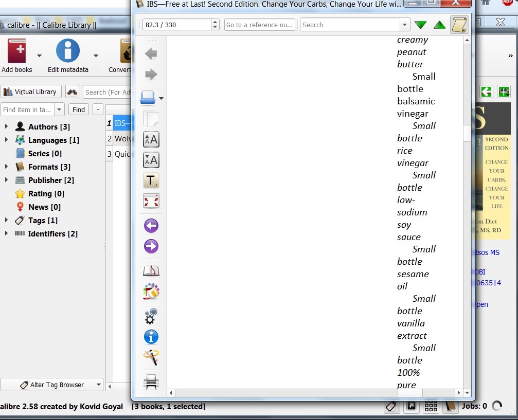Open the viewer Search history dropdown

tap(405, 25)
